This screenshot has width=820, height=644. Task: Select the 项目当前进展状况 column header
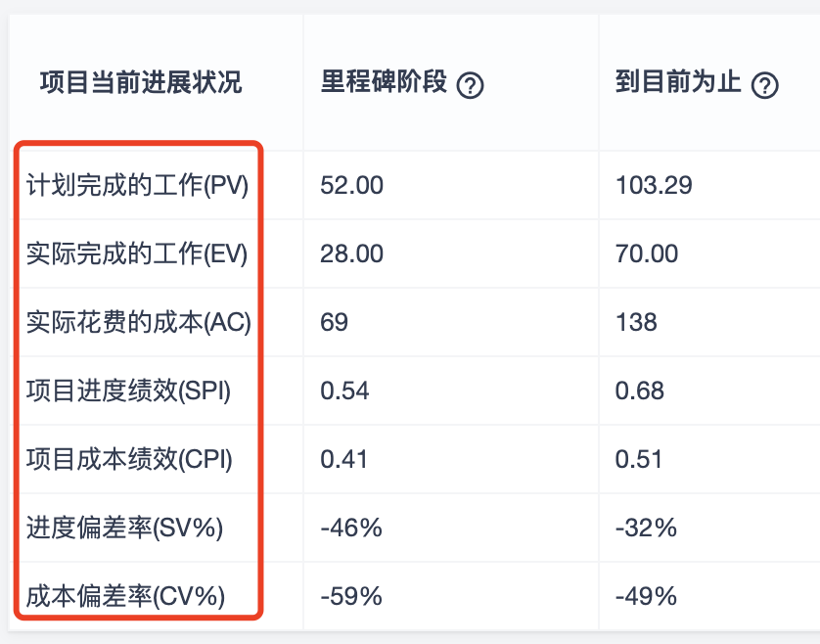[141, 82]
